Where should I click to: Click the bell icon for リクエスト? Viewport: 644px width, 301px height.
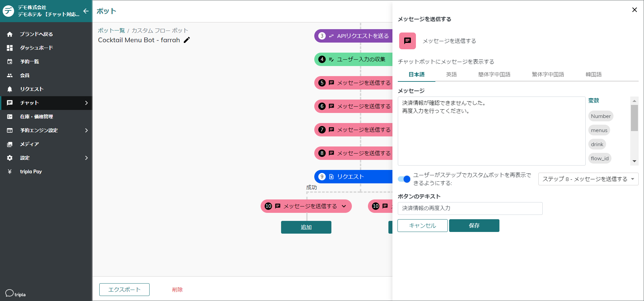click(x=10, y=89)
